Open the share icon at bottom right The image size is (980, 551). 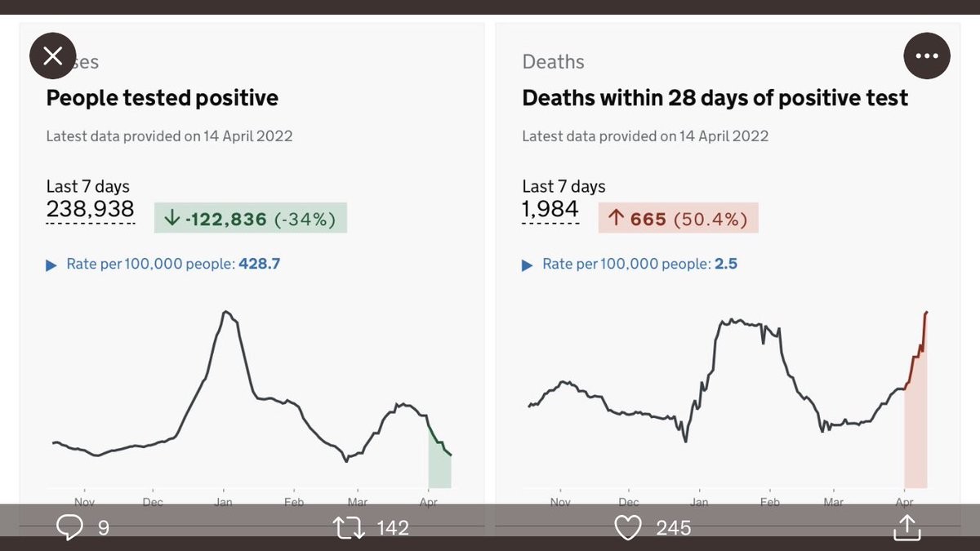[x=906, y=528]
